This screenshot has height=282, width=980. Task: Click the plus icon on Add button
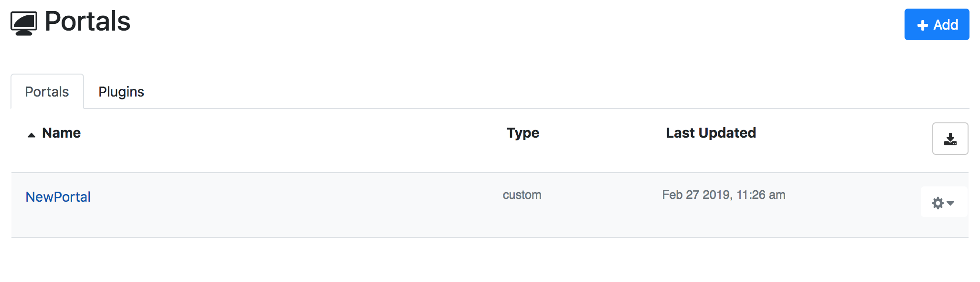[923, 25]
